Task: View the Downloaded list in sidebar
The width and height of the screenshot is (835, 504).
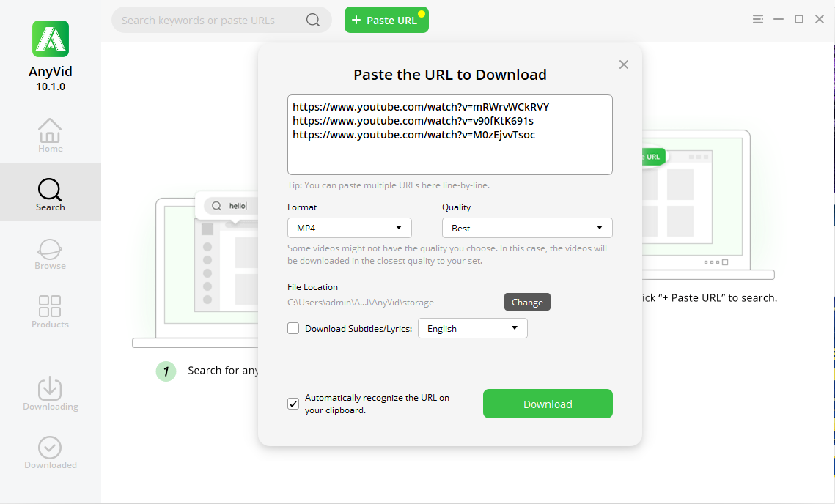Action: coord(50,453)
